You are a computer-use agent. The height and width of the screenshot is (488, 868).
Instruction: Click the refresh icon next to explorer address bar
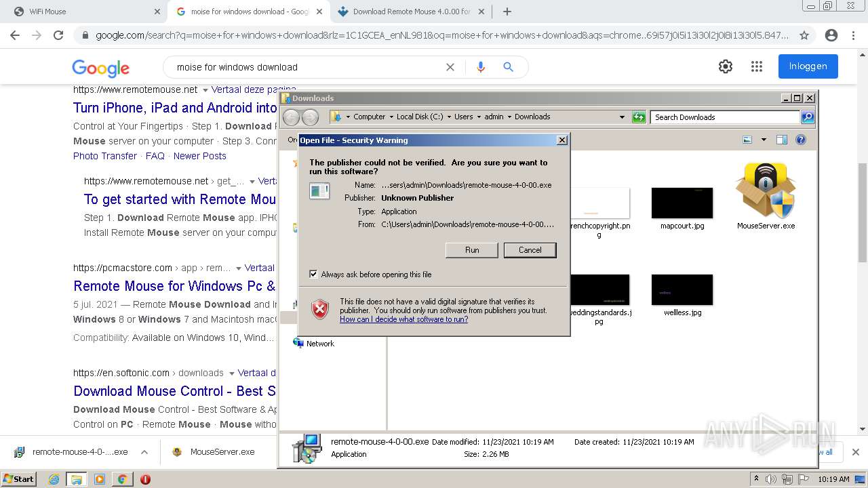[x=639, y=117]
